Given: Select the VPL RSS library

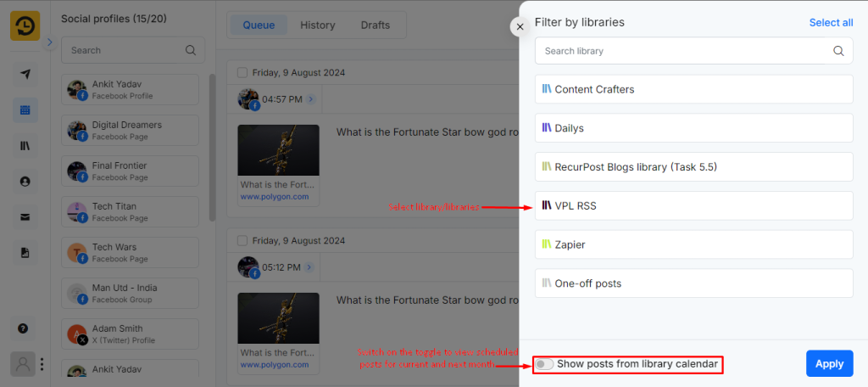Looking at the screenshot, I should point(693,205).
